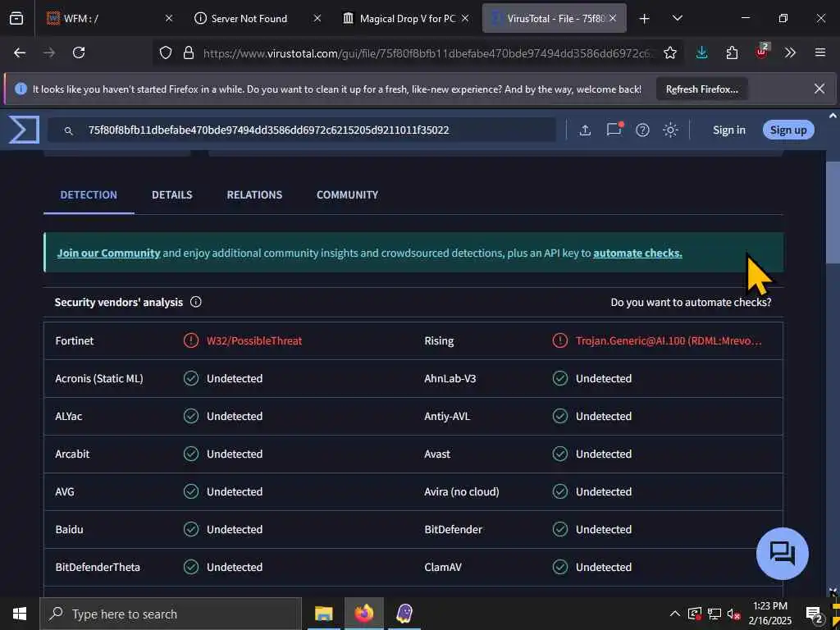Select the DETAILS tab
This screenshot has width=840, height=630.
click(172, 194)
